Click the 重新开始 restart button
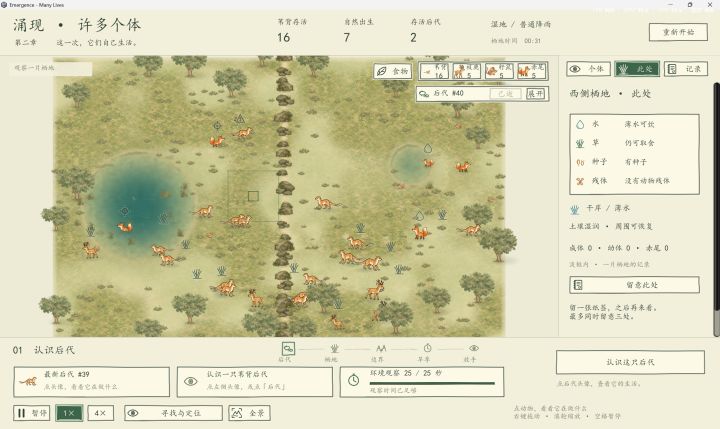 678,32
